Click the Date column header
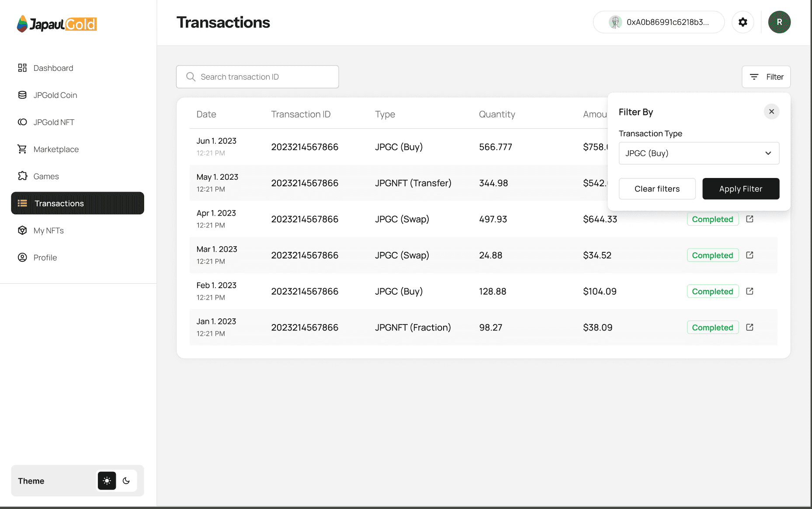The width and height of the screenshot is (812, 509). point(206,115)
